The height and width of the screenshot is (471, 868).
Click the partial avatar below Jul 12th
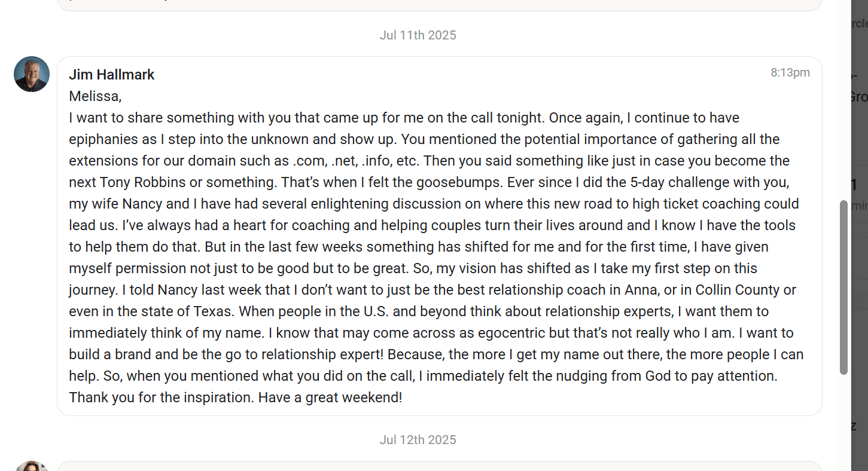[32, 466]
